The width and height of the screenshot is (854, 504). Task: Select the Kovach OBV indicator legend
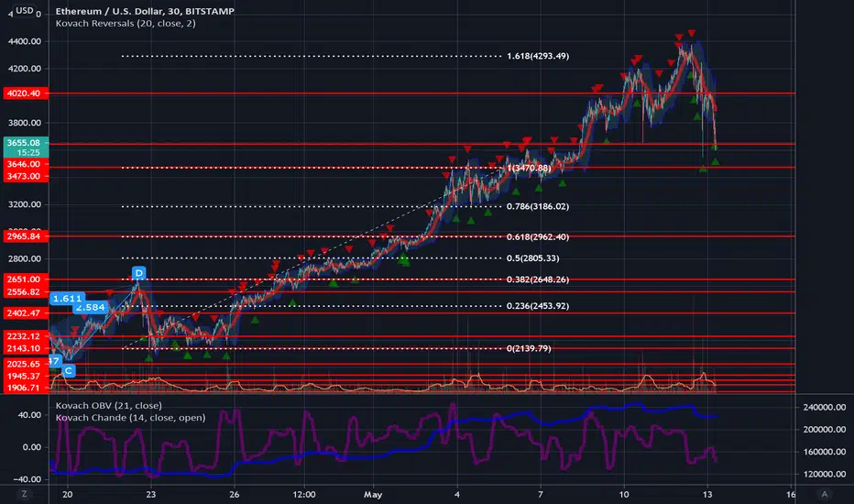tap(108, 405)
